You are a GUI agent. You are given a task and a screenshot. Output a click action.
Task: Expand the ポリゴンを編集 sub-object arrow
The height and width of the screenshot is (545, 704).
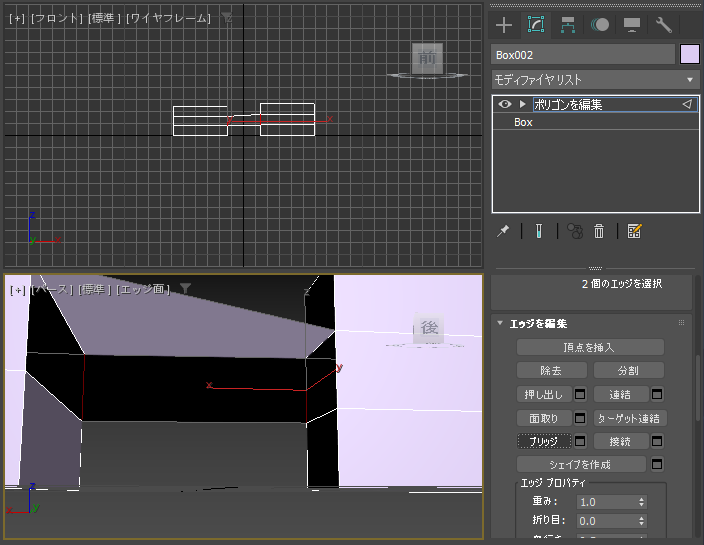coord(522,104)
